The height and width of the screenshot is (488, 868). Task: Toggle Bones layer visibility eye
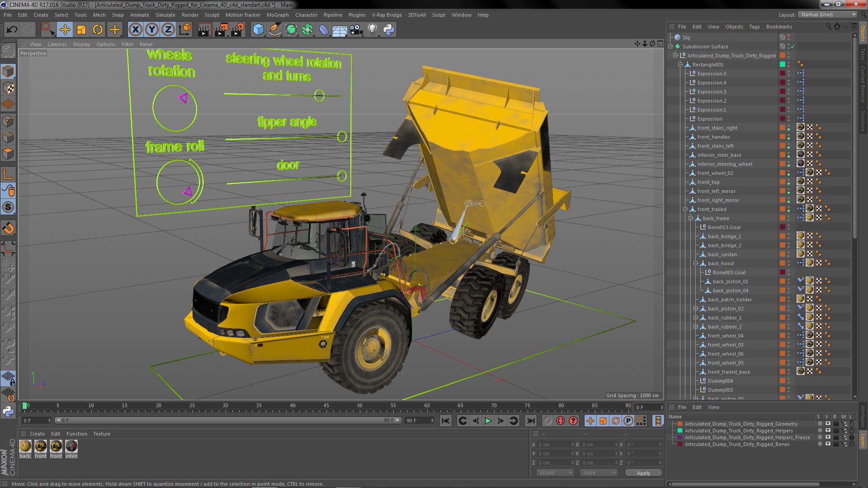[x=828, y=444]
